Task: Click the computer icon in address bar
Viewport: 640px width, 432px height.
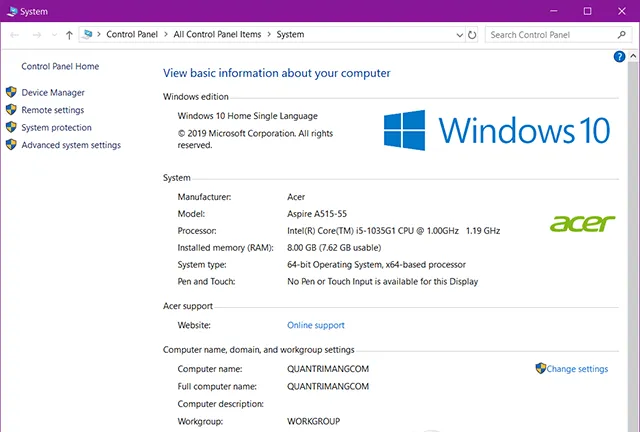Action: pyautogui.click(x=89, y=35)
